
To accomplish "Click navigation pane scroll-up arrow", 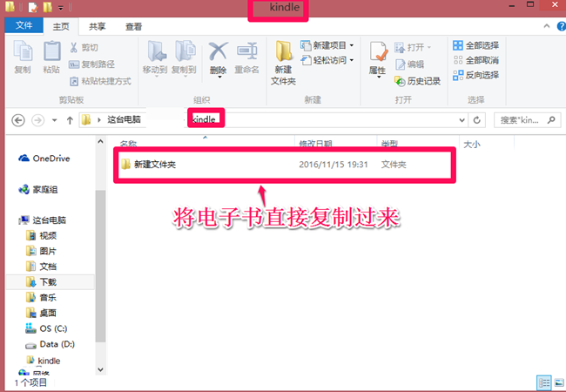I will (x=101, y=141).
